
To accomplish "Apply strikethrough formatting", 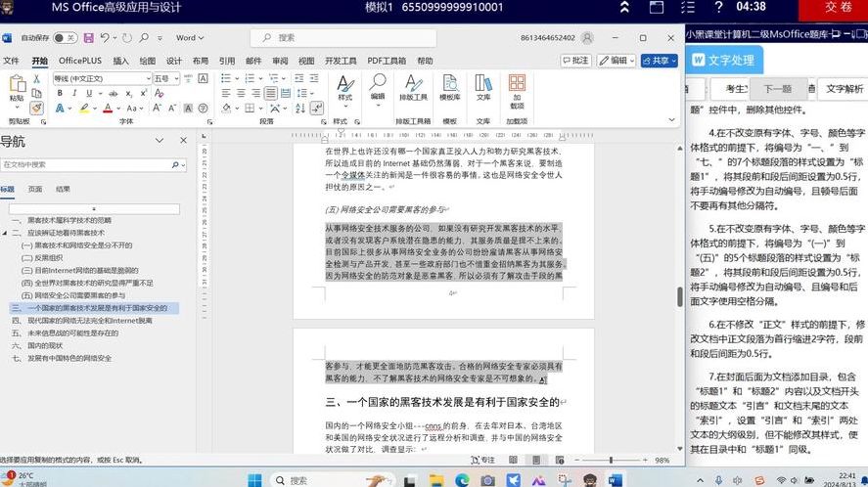I will click(x=114, y=94).
